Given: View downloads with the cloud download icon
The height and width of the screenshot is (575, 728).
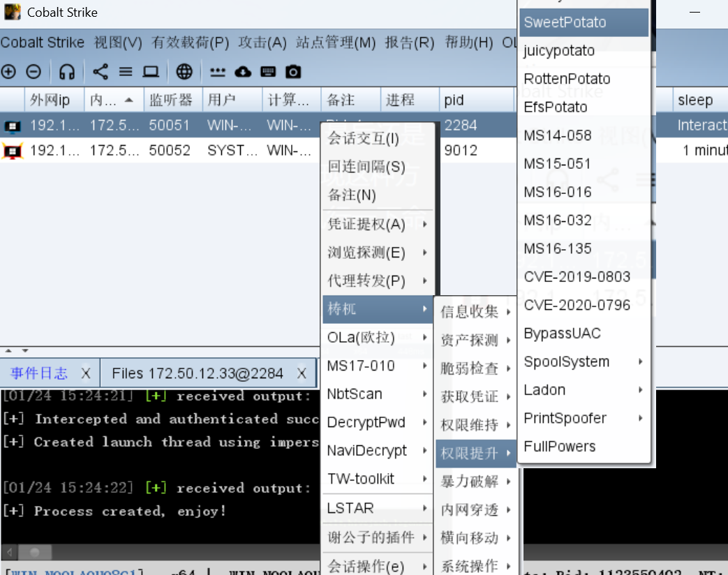Looking at the screenshot, I should point(243,71).
